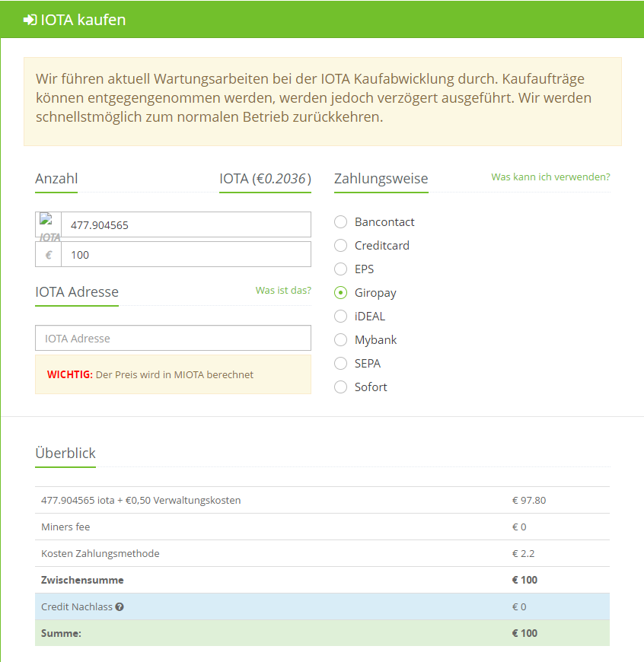Click the 'Summe:' total label
This screenshot has width=644, height=662.
[x=61, y=633]
